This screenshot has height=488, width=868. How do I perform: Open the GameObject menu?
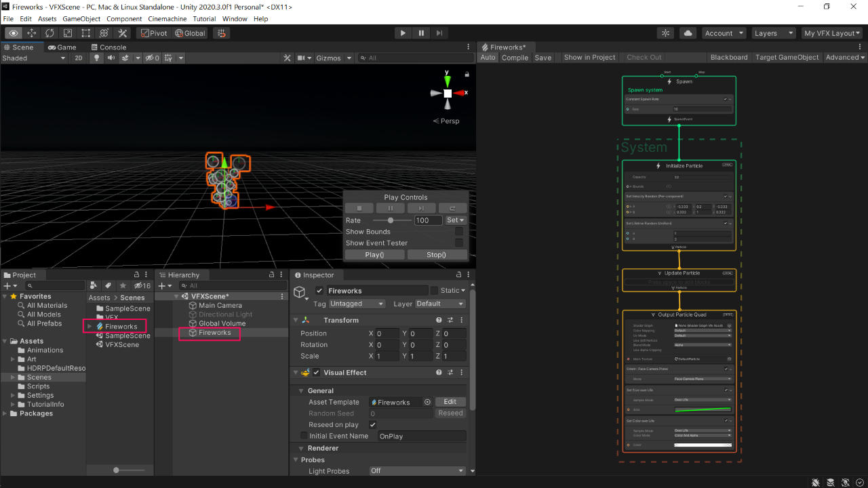pyautogui.click(x=81, y=19)
